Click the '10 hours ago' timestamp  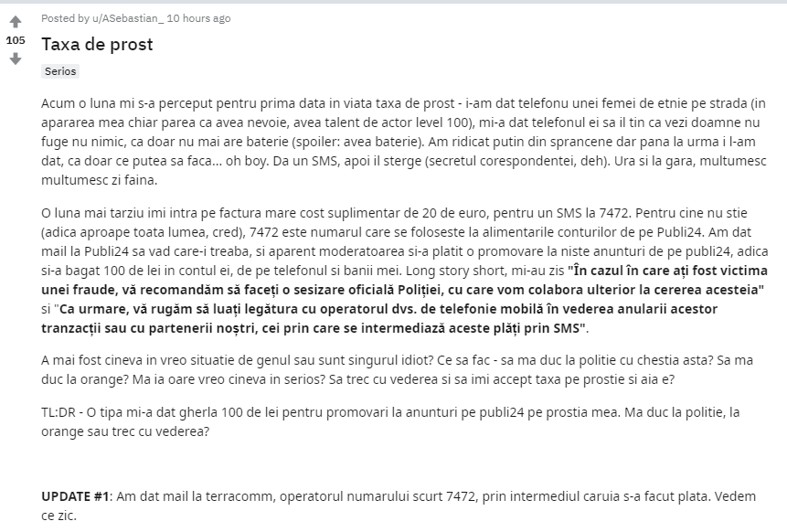coord(198,18)
